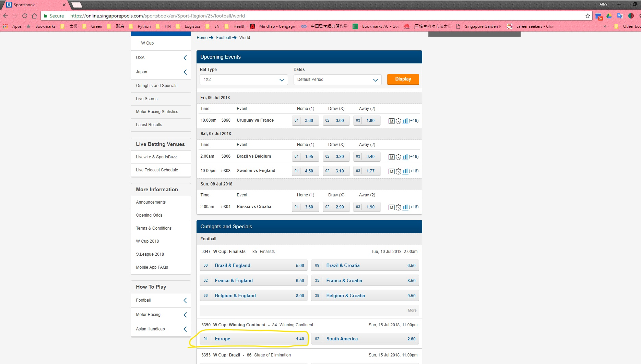
Task: Show More finalists options
Action: (x=412, y=310)
